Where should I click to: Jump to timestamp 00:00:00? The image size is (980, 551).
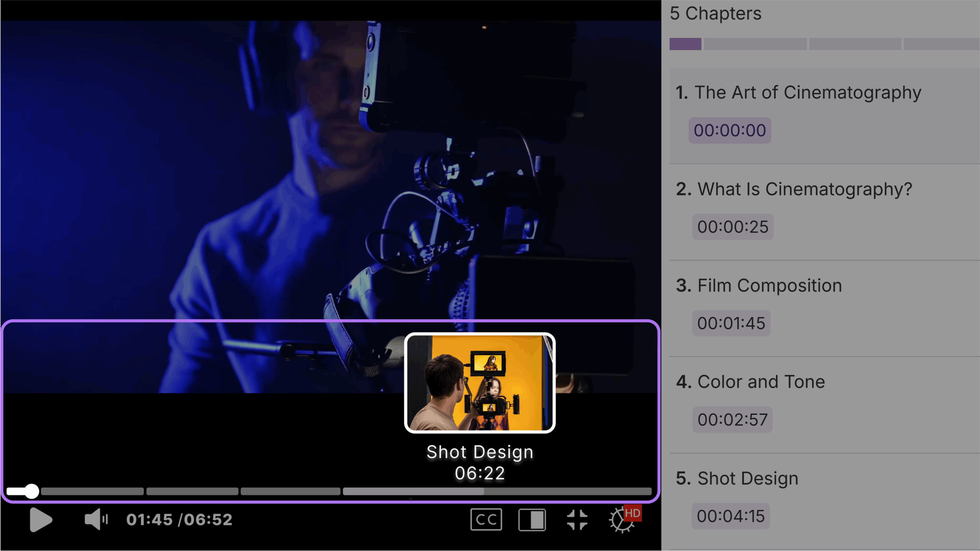[729, 130]
